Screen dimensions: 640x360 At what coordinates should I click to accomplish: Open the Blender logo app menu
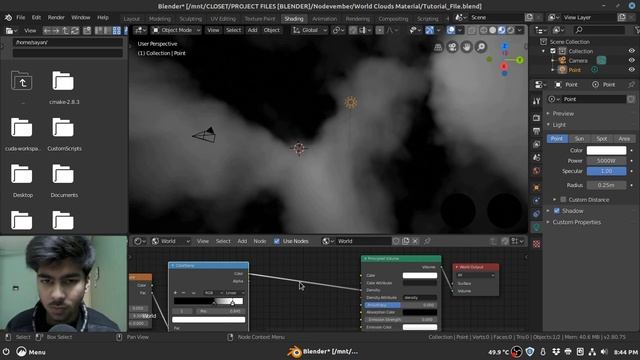click(8, 18)
